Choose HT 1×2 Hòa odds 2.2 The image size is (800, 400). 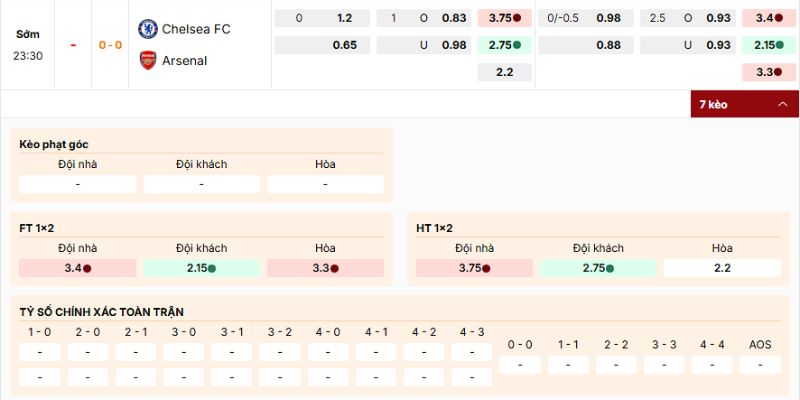[722, 268]
